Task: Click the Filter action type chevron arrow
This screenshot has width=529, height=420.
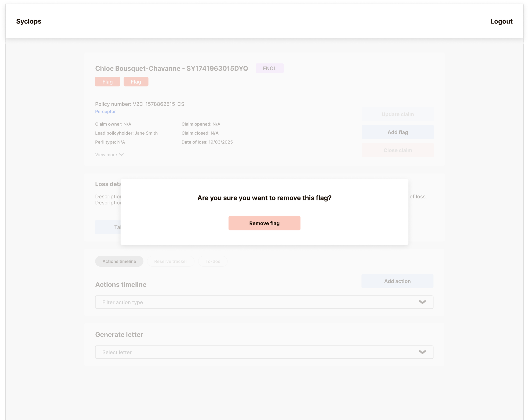Action: 422,302
